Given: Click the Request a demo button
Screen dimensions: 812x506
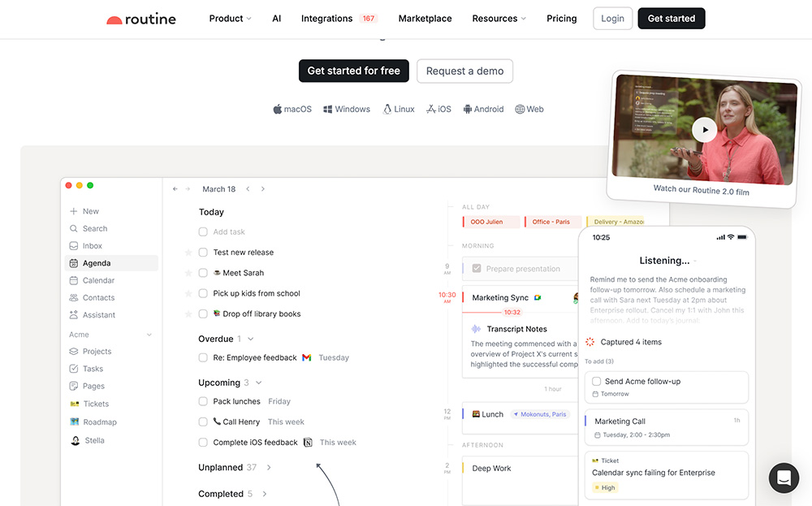Looking at the screenshot, I should [464, 71].
